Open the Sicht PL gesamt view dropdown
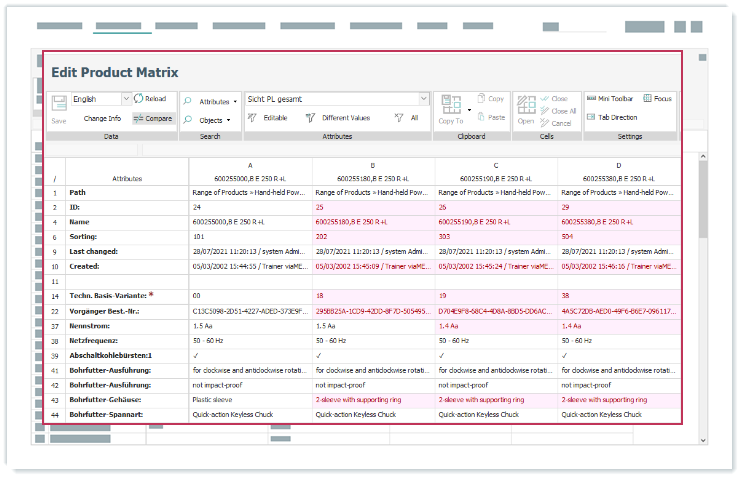Image resolution: width=742 pixels, height=479 pixels. click(x=424, y=99)
